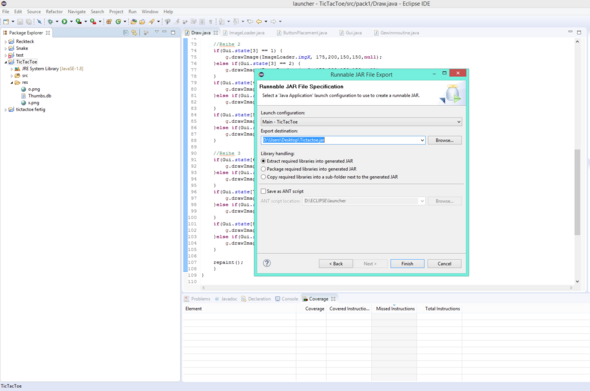
Task: Click the Cancel button in export dialog
Action: 444,263
